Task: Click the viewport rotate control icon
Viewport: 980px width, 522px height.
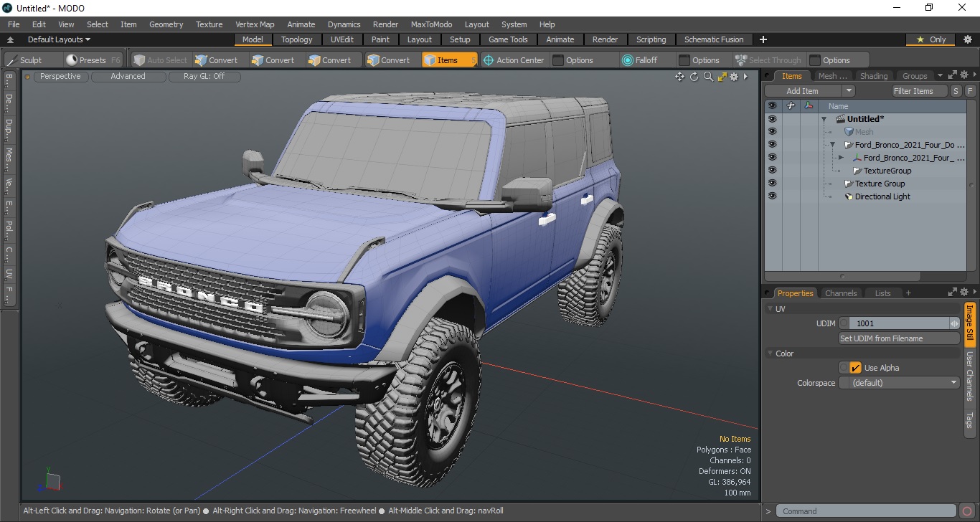Action: click(694, 77)
